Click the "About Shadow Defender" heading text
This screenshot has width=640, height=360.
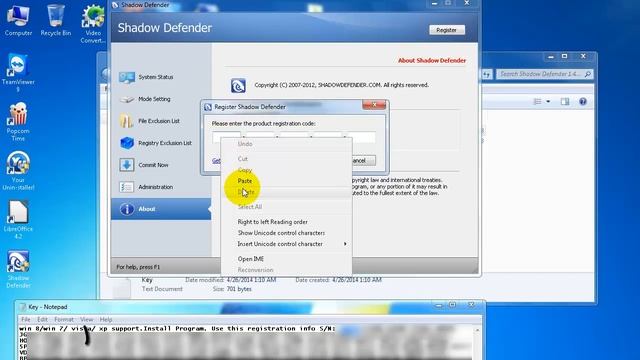pos(432,60)
